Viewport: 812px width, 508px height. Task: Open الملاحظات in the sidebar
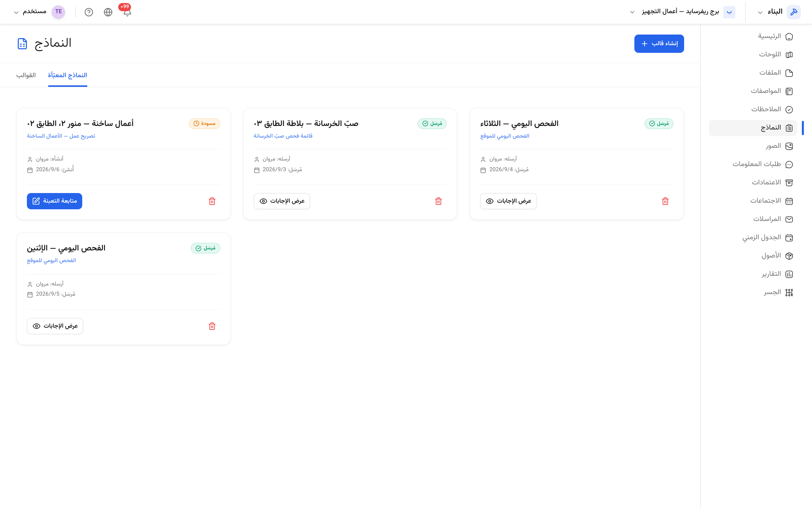click(753, 109)
